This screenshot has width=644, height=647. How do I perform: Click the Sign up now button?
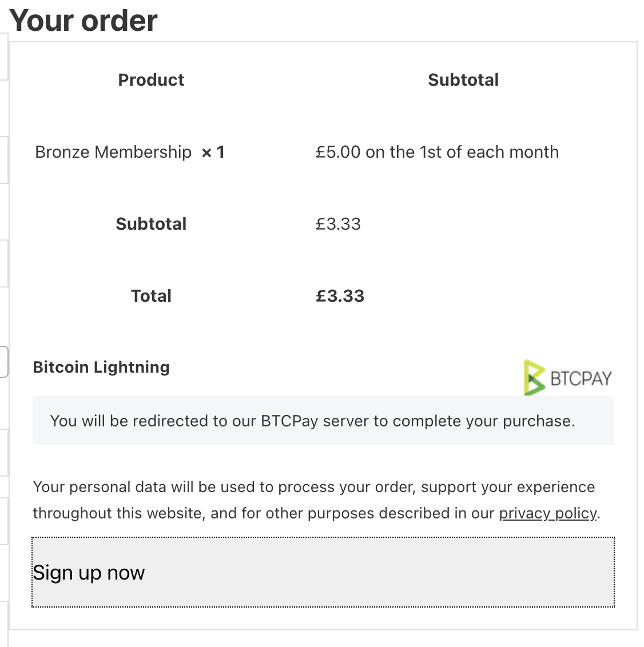pyautogui.click(x=323, y=572)
